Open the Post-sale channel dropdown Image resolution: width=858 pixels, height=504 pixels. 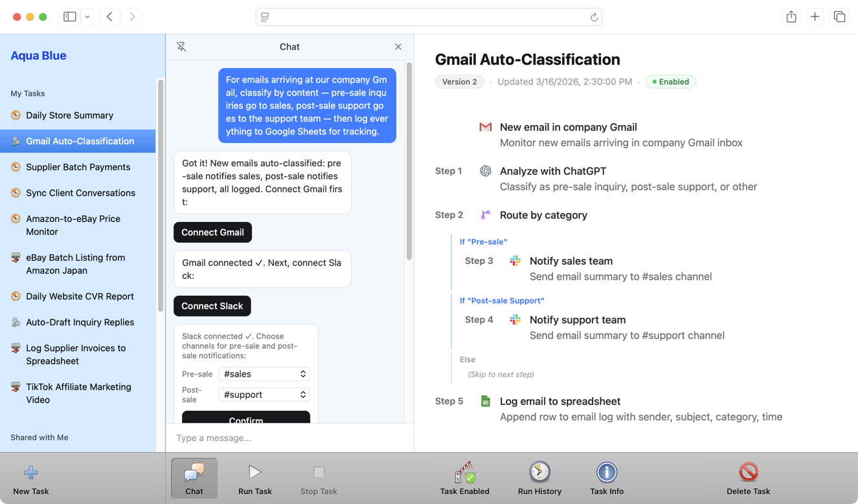(264, 395)
